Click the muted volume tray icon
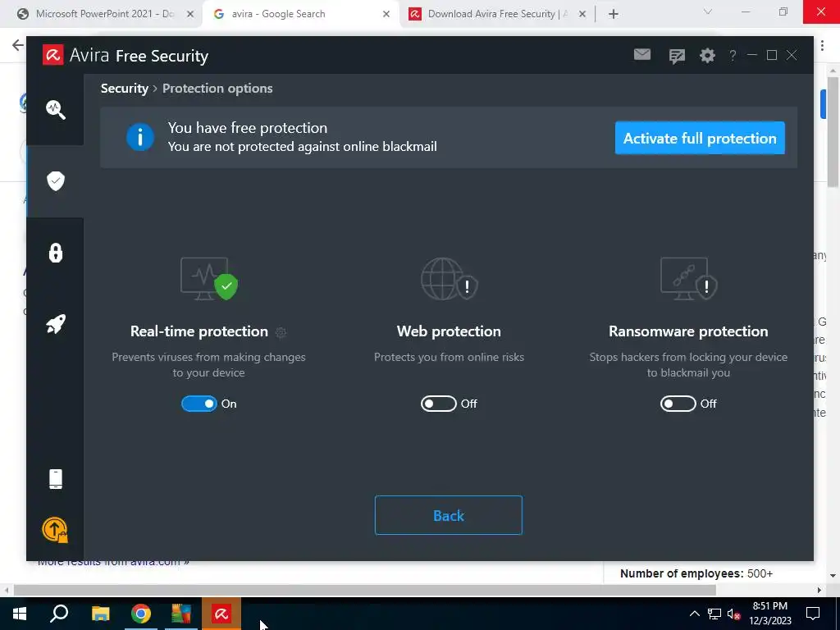 (x=733, y=614)
